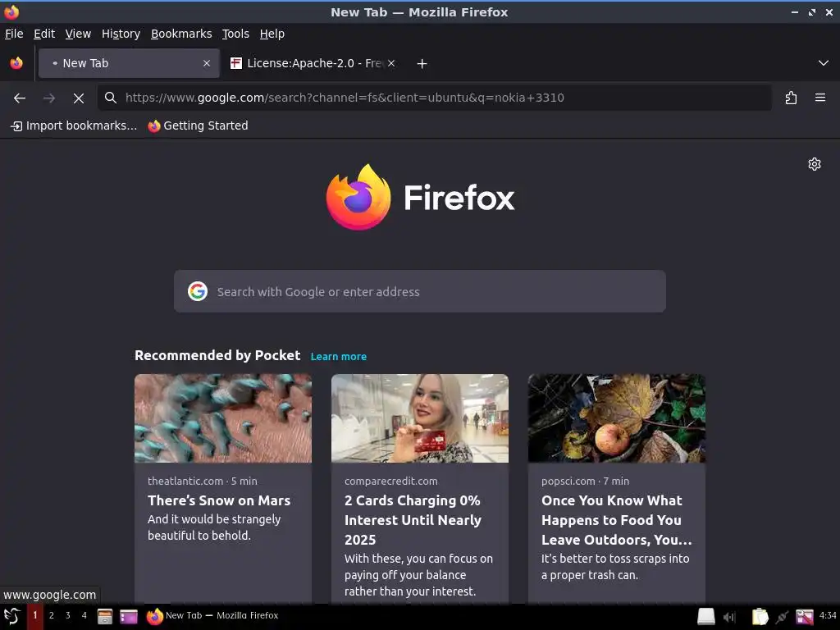This screenshot has height=630, width=840.
Task: Switch to License:Apache-2.0 tab
Action: coord(313,63)
